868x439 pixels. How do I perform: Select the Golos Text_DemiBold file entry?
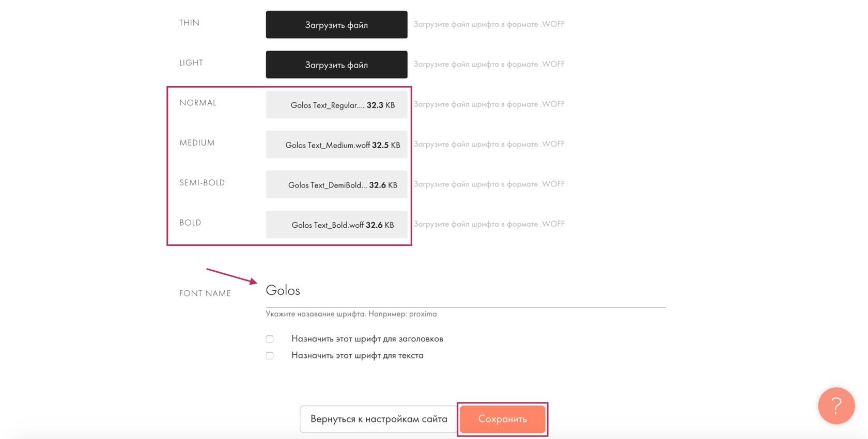tap(336, 184)
